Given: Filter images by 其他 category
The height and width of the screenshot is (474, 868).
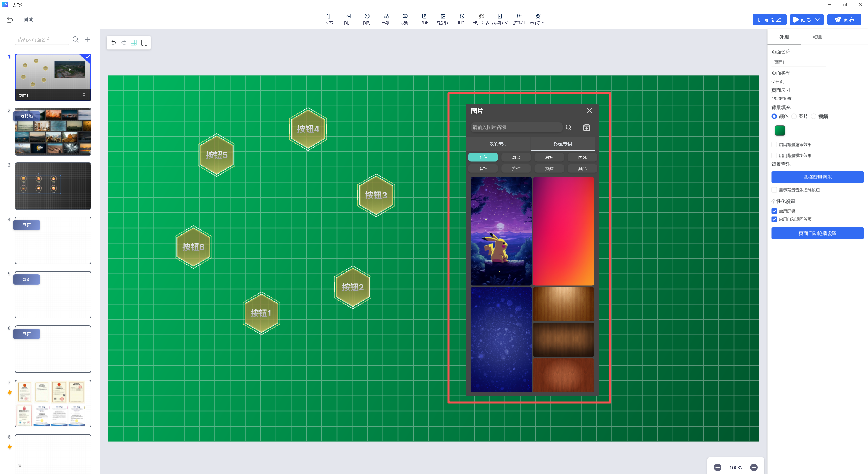Looking at the screenshot, I should pyautogui.click(x=582, y=168).
